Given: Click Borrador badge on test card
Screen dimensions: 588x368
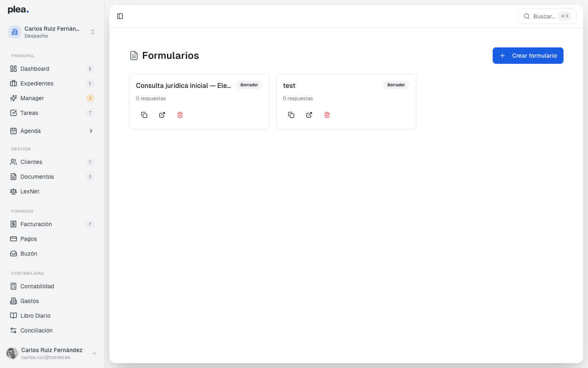Looking at the screenshot, I should pos(396,85).
